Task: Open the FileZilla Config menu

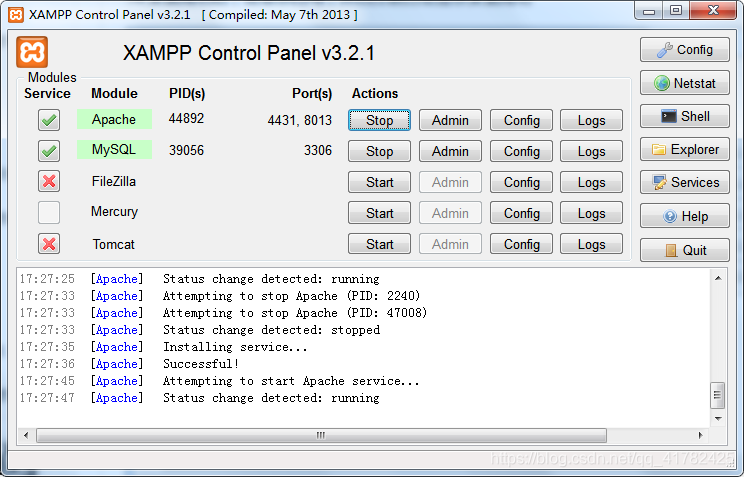Action: (521, 182)
